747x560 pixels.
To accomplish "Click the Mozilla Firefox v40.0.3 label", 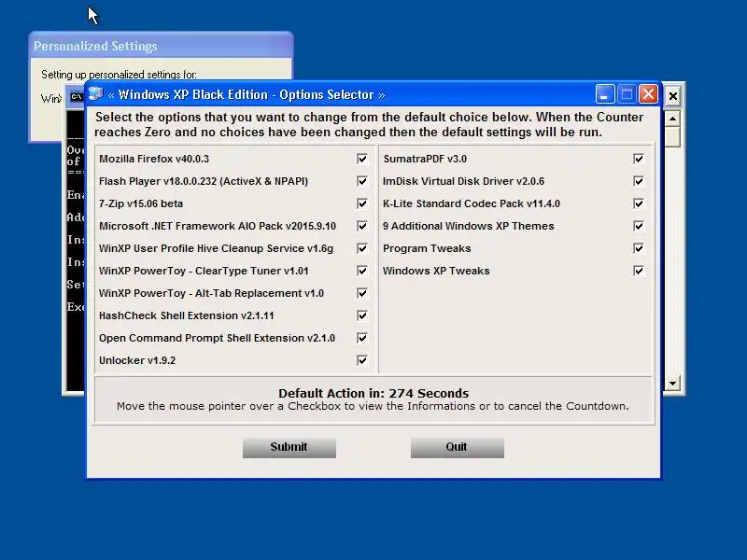I will pos(154,159).
